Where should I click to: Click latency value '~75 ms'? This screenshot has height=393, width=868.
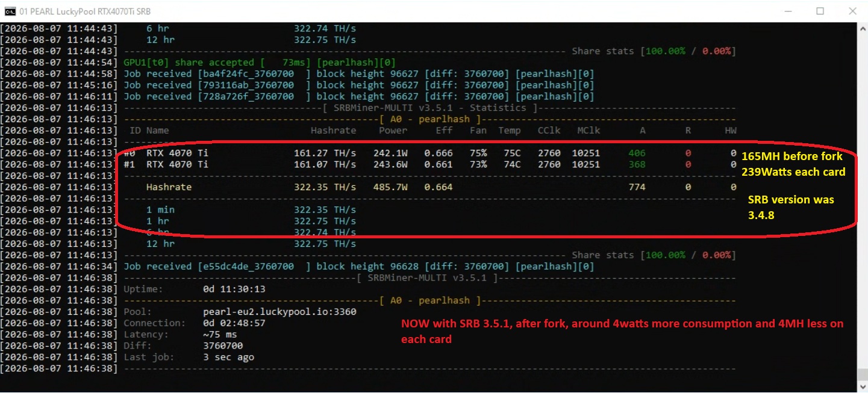click(220, 335)
